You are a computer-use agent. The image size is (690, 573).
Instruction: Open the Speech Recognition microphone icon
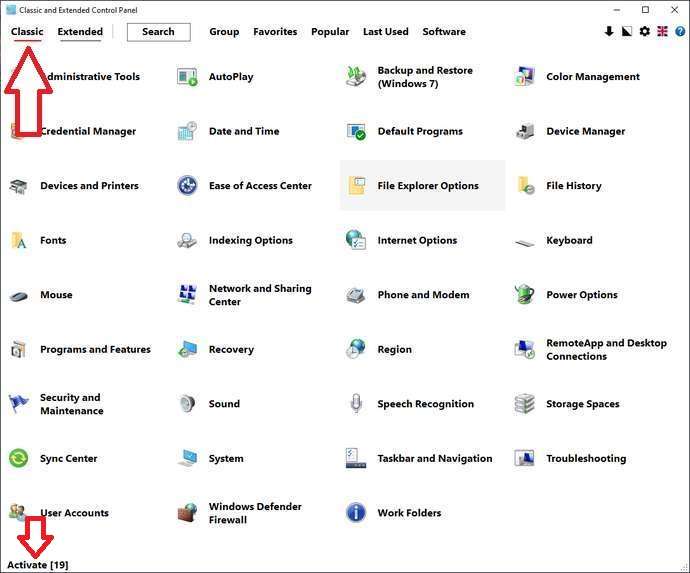coord(356,404)
